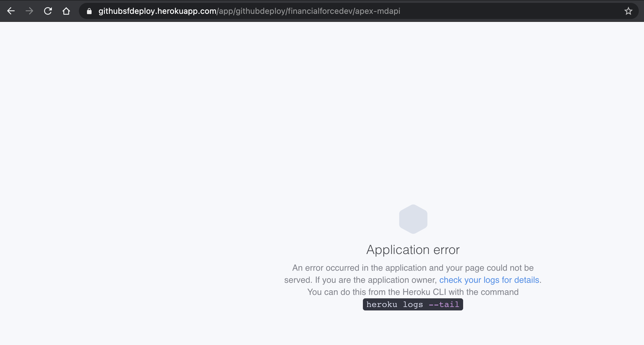Bookmark this page with the star
This screenshot has height=345, width=644.
[x=628, y=11]
